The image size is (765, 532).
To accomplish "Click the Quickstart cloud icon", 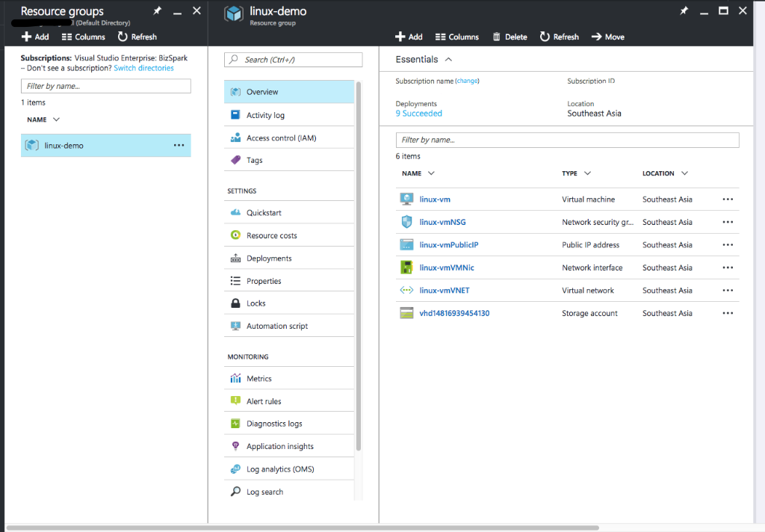I will [235, 212].
